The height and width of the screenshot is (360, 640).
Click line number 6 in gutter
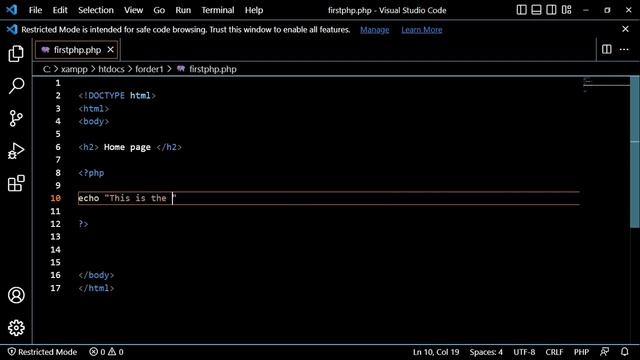[x=58, y=147]
